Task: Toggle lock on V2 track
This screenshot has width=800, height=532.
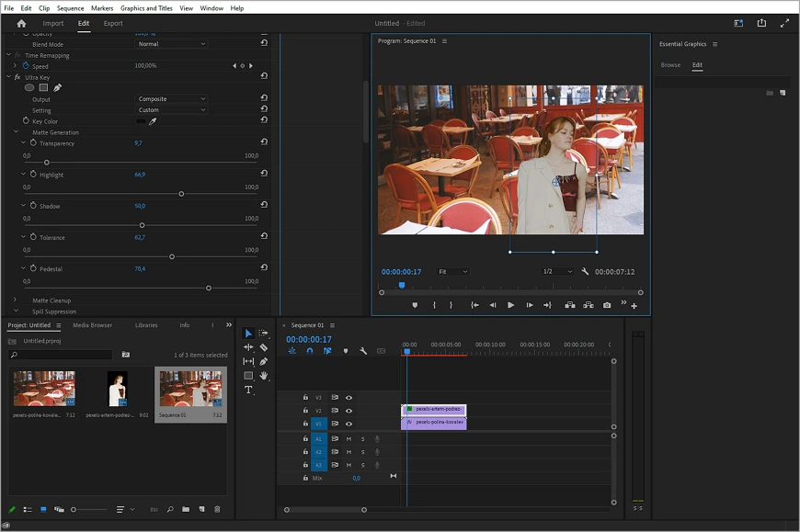Action: (x=305, y=410)
